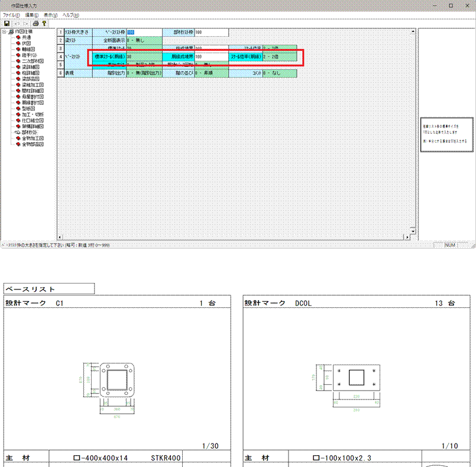Viewport: 476px width, 467px height.
Task: Open 階別出力 dropdown cell
Action: [144, 73]
